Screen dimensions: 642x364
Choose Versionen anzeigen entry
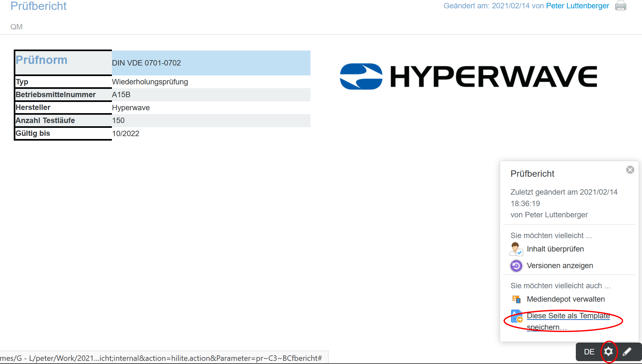tap(560, 266)
